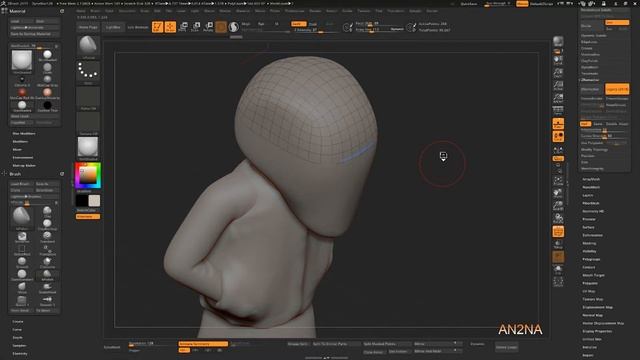Click the Scroll canvas icon

558,60
